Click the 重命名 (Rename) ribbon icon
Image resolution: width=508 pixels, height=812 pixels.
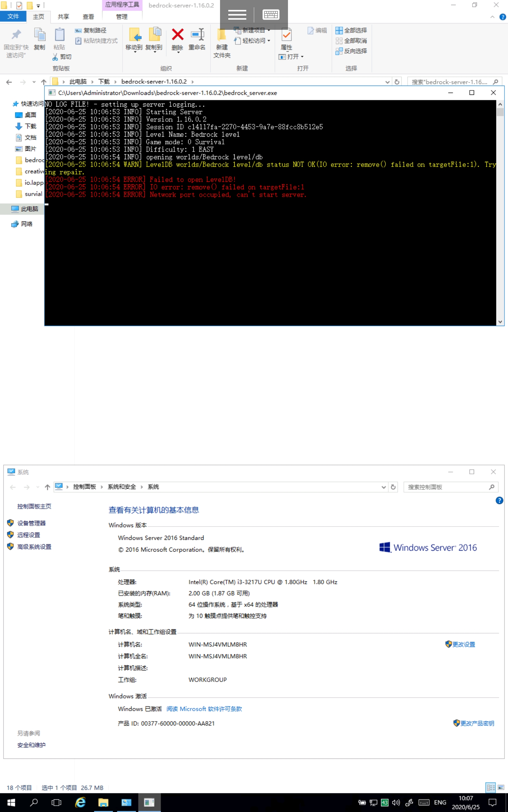[x=197, y=35]
